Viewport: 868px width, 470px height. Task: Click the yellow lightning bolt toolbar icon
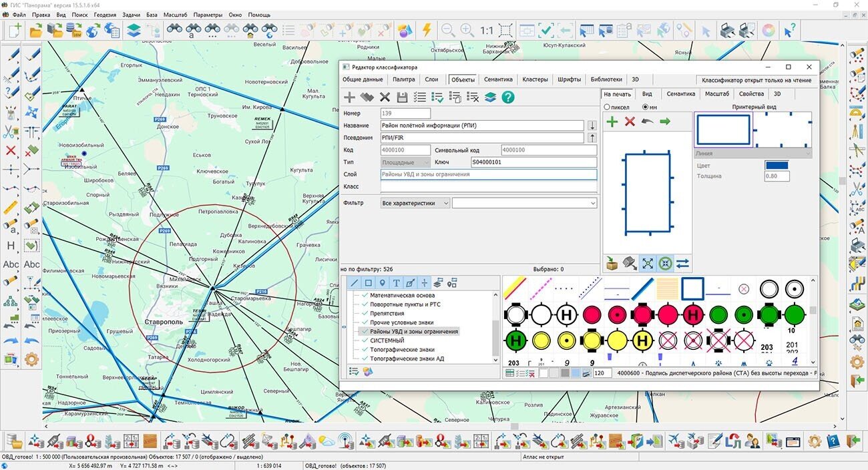[426, 30]
